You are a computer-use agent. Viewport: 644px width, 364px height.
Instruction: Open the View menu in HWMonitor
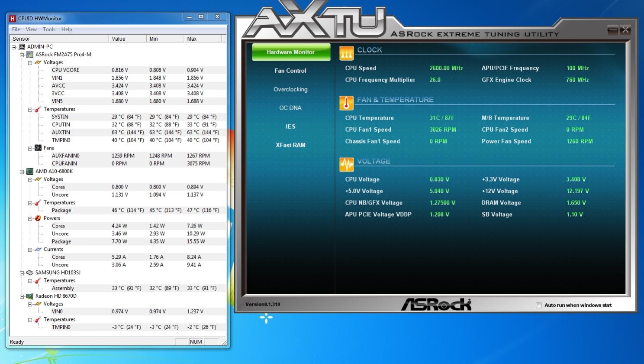[x=31, y=29]
